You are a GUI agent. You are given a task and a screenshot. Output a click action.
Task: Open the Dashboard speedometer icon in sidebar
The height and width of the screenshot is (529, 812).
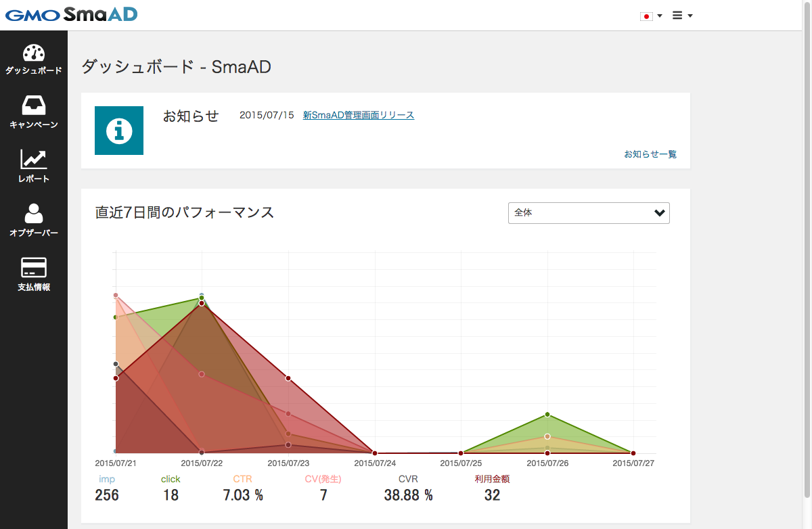(x=34, y=53)
